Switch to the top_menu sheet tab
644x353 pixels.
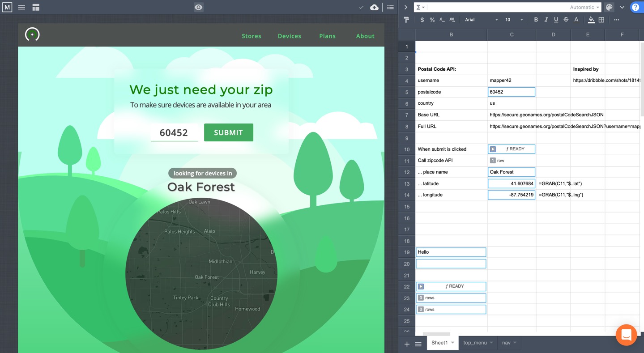point(475,343)
